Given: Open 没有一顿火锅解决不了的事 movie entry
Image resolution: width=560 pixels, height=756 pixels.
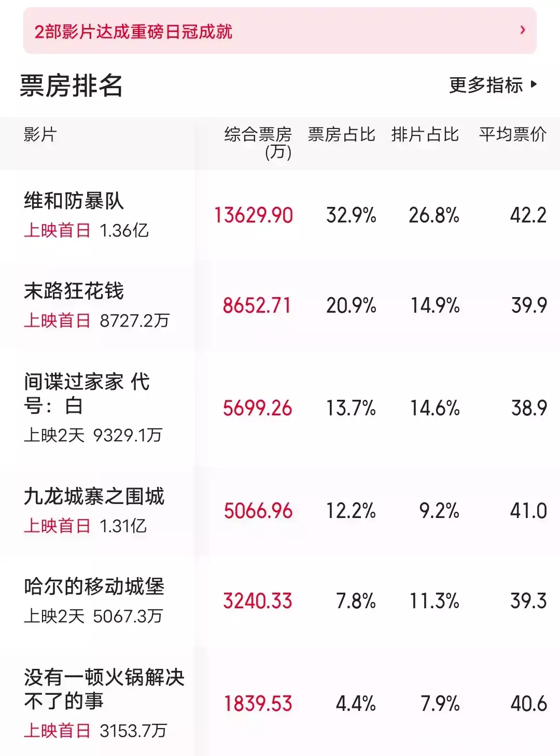Looking at the screenshot, I should coord(104,689).
